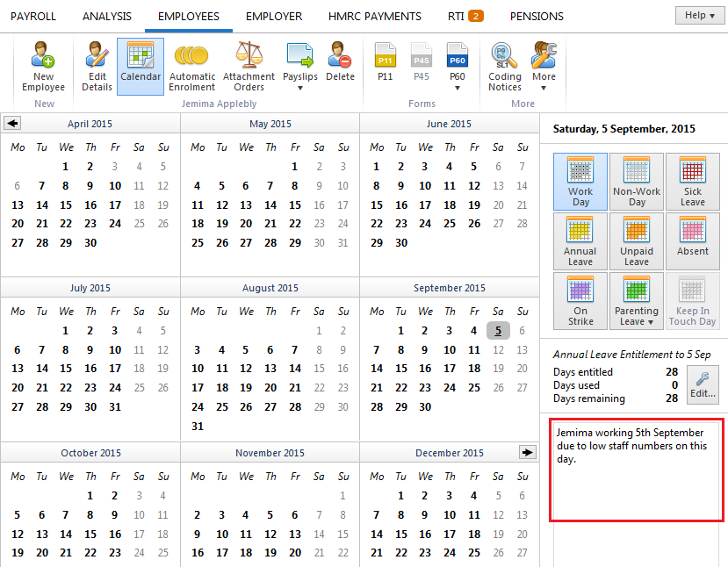728x567 pixels.
Task: Switch to the EMPLOYEES tab
Action: pyautogui.click(x=189, y=17)
